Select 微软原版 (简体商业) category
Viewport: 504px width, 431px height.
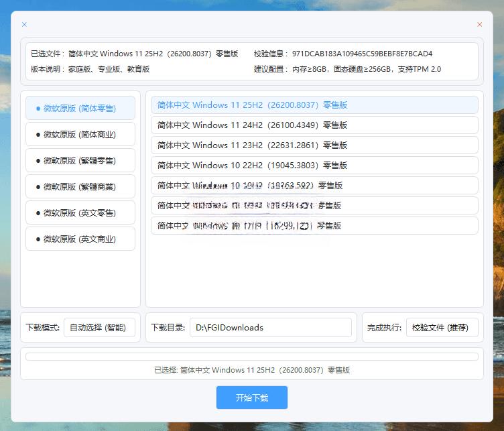pyautogui.click(x=80, y=134)
